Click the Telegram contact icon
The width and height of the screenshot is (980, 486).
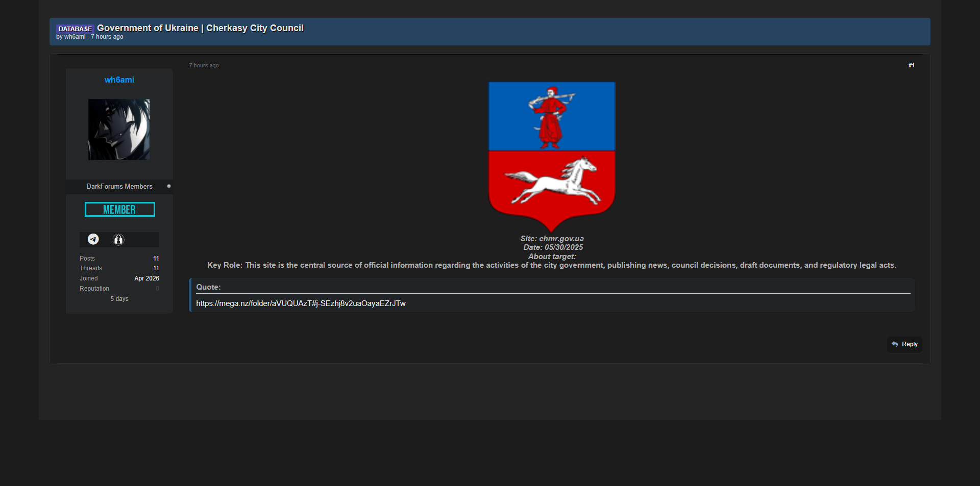click(x=93, y=239)
